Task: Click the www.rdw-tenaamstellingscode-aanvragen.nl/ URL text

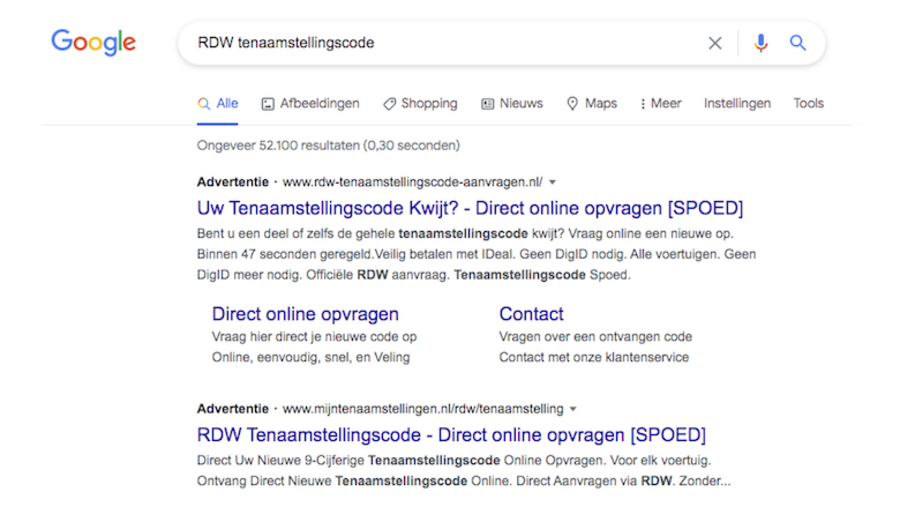Action: 412,182
